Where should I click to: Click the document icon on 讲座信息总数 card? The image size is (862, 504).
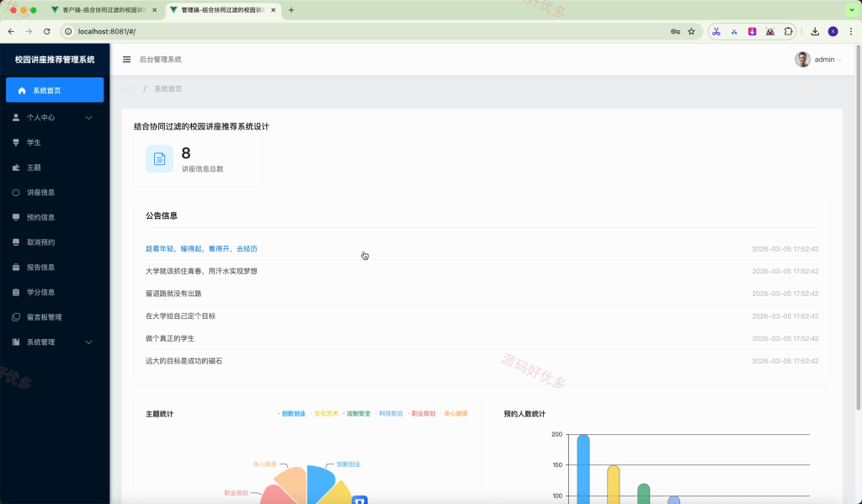point(159,159)
